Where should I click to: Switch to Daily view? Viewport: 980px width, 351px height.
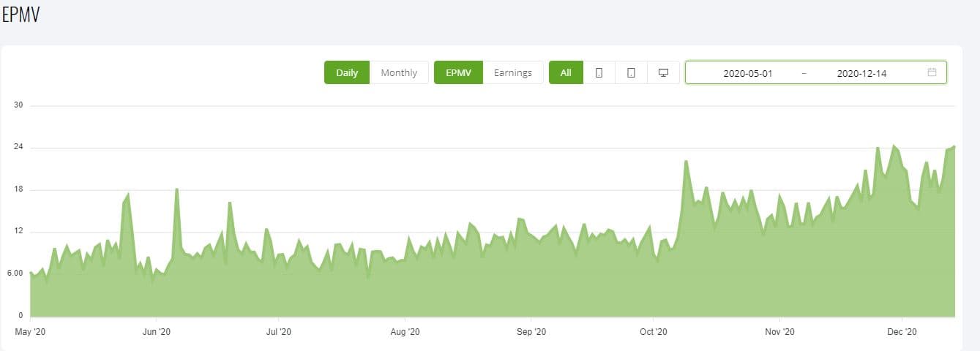(x=347, y=72)
